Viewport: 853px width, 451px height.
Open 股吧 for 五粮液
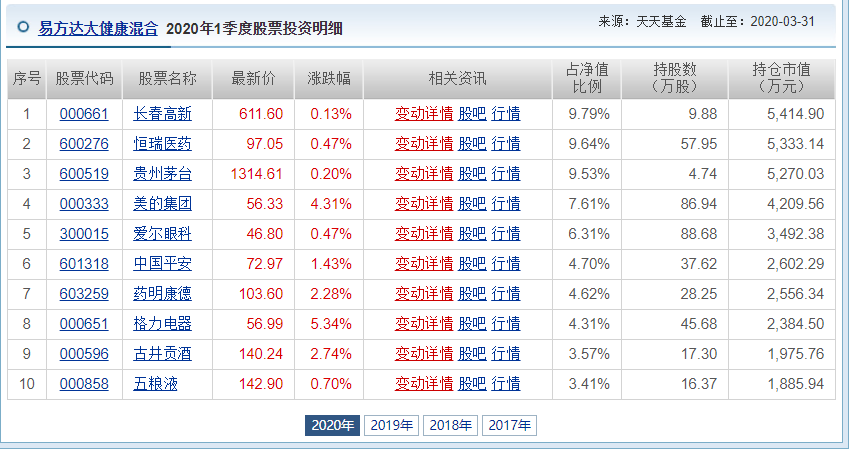point(472,384)
